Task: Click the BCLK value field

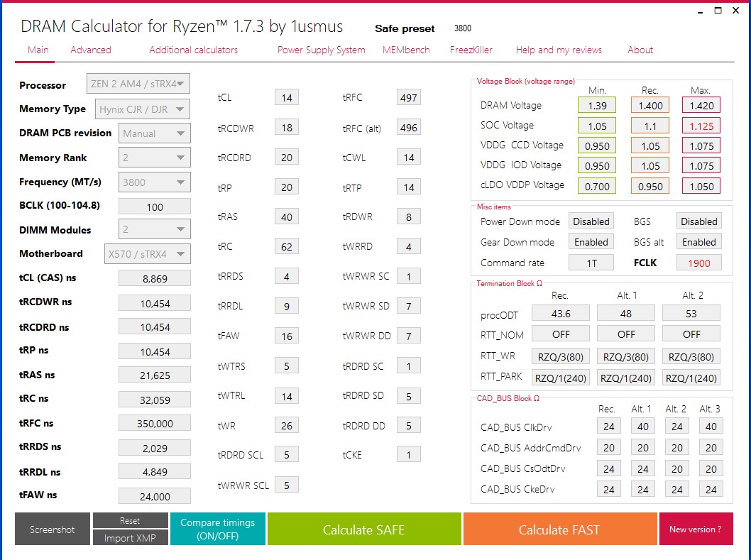Action: tap(154, 207)
